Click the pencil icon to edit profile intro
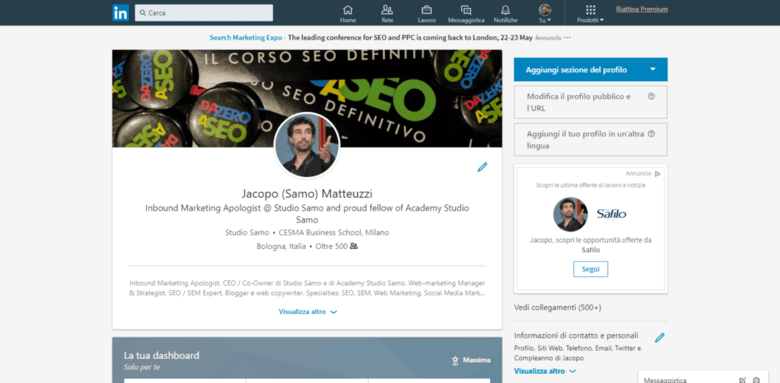This screenshot has width=780, height=383. click(x=482, y=167)
